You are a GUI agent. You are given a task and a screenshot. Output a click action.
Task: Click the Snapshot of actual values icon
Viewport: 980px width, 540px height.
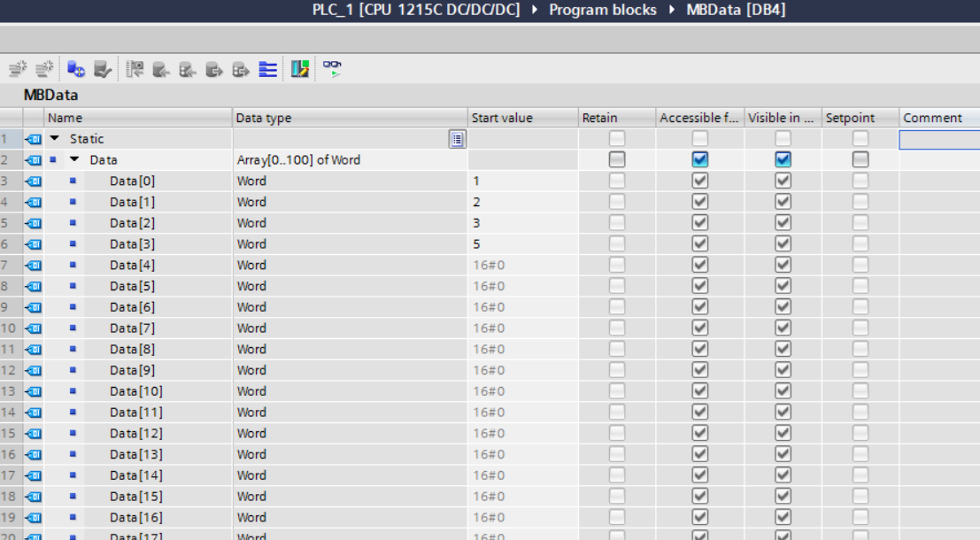(x=135, y=69)
